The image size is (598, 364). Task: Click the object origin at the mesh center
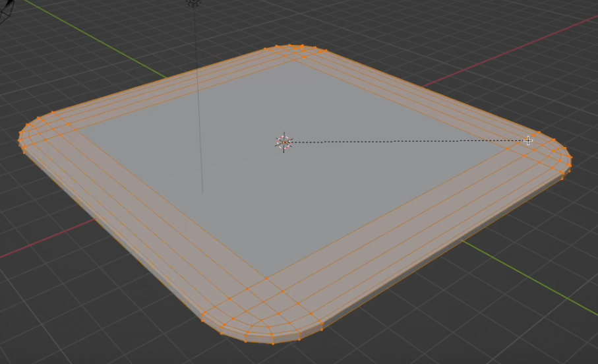284,142
